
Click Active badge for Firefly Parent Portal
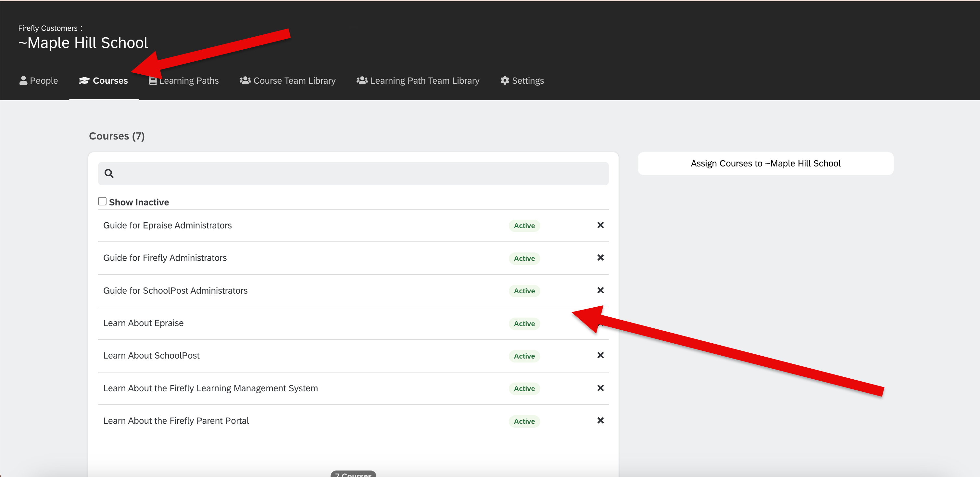tap(524, 421)
